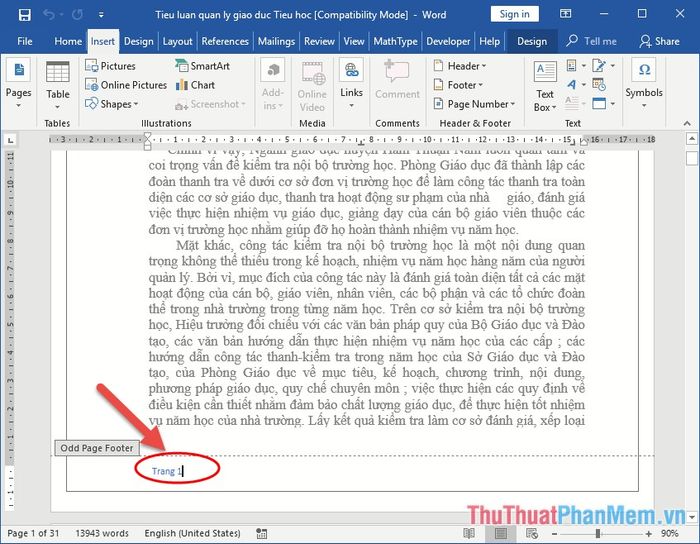Open Quick Parts menu
700x544 pixels.
pos(572,66)
